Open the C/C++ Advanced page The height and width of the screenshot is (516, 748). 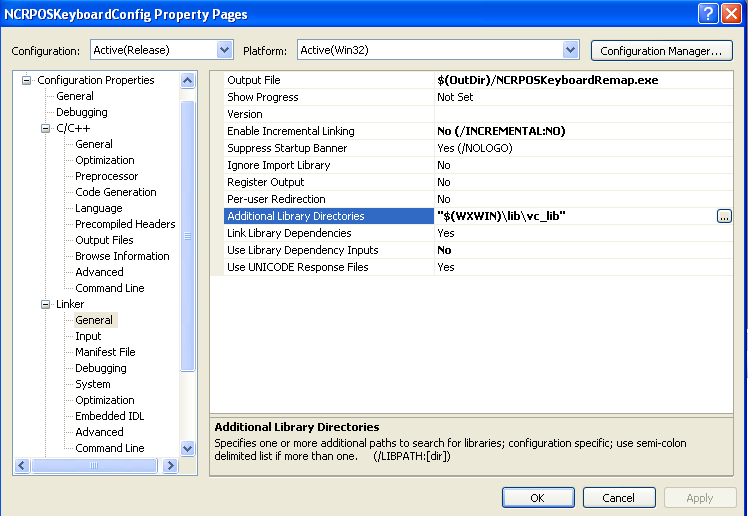tap(99, 272)
